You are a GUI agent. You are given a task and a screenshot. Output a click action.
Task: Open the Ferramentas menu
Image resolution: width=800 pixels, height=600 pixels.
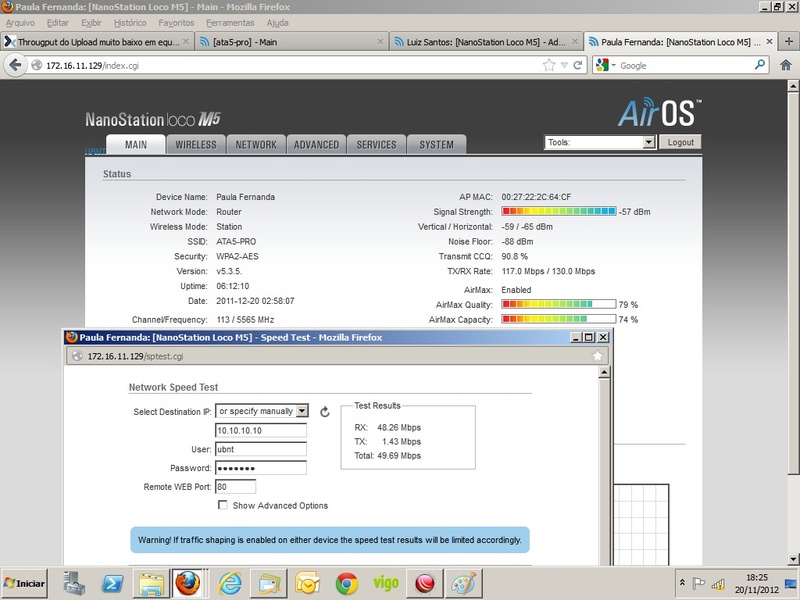[x=230, y=23]
